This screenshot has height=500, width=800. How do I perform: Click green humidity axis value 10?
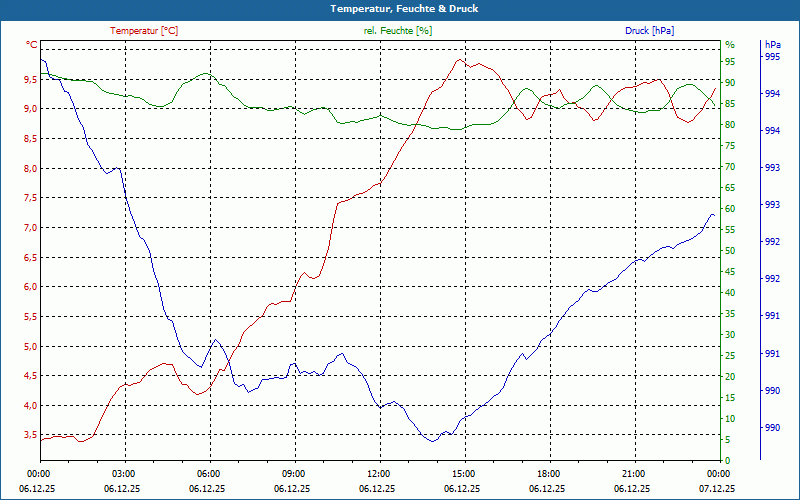(x=730, y=418)
